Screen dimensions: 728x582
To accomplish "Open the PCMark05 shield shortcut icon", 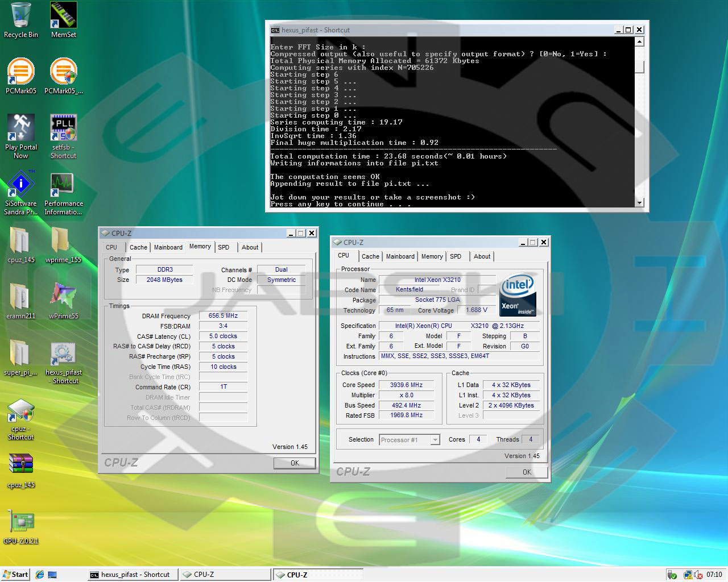I will click(x=63, y=76).
